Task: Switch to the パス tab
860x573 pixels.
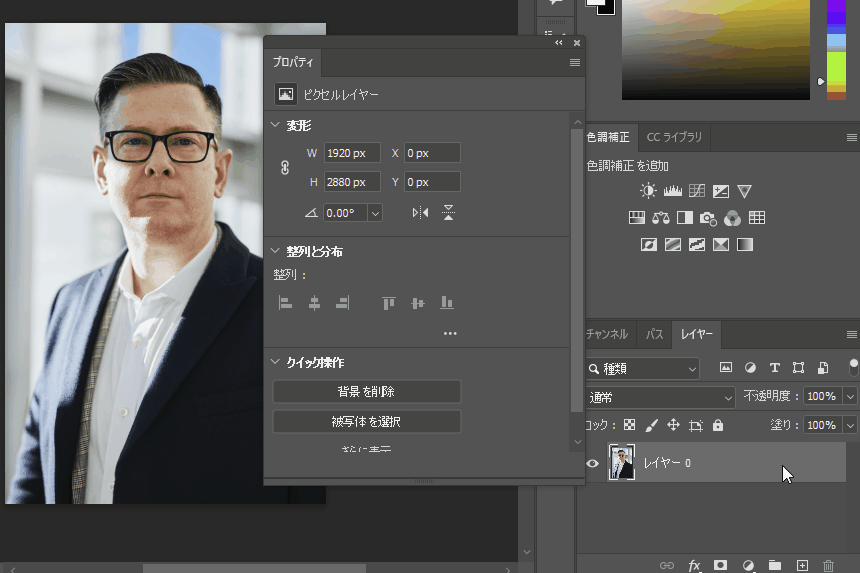Action: pyautogui.click(x=654, y=334)
